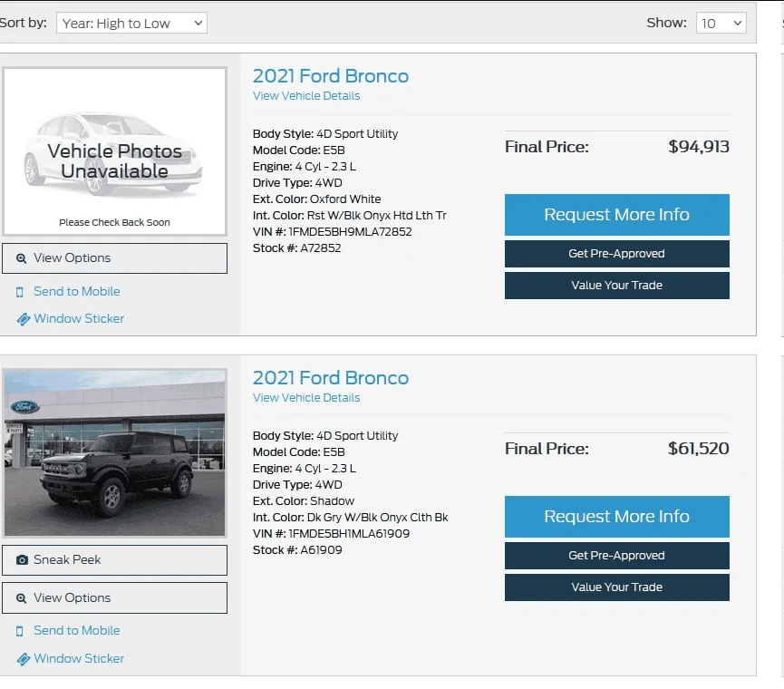Open the Show count dropdown

[x=721, y=23]
